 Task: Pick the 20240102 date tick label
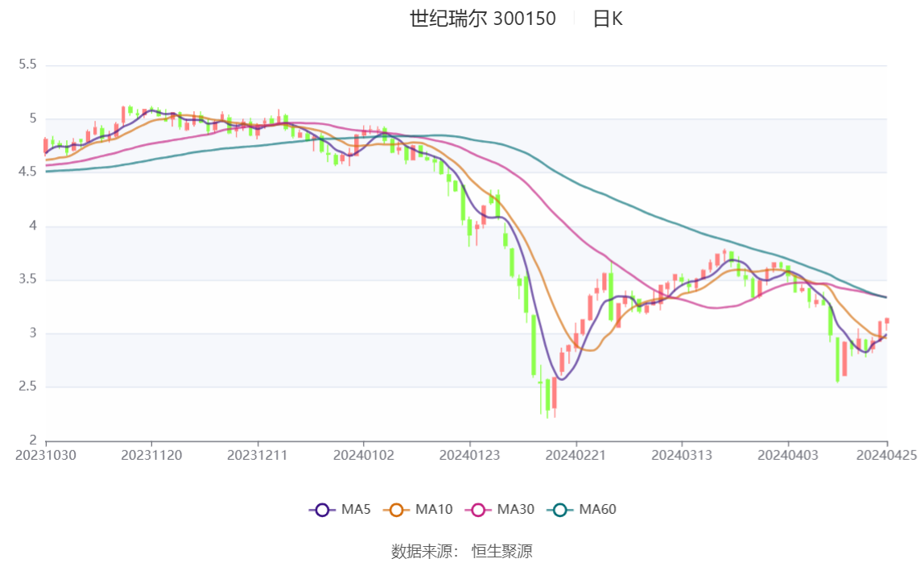pos(364,455)
